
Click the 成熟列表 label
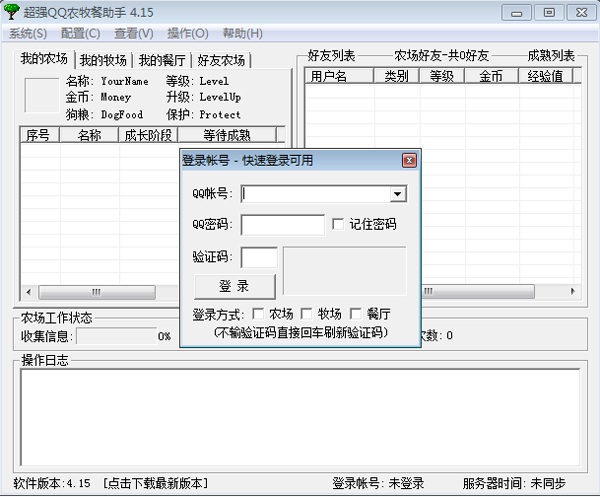coord(551,56)
